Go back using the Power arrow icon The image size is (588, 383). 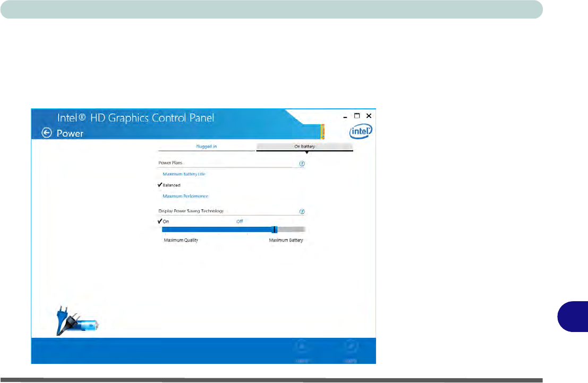(x=47, y=133)
